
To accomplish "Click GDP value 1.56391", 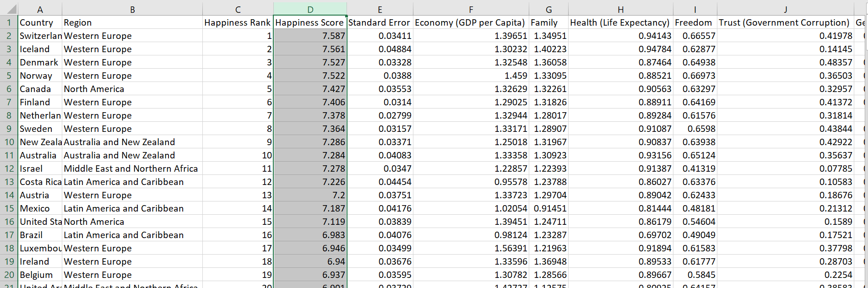I will point(471,248).
